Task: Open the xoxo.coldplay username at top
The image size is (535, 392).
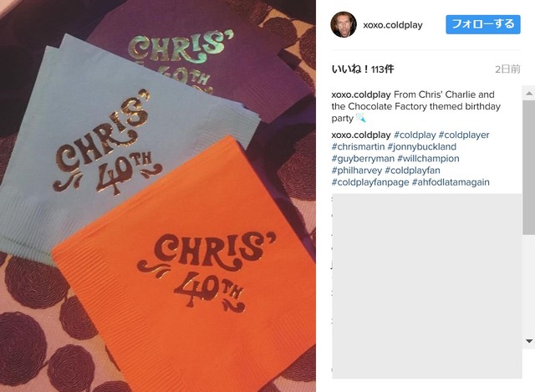Action: [x=393, y=25]
